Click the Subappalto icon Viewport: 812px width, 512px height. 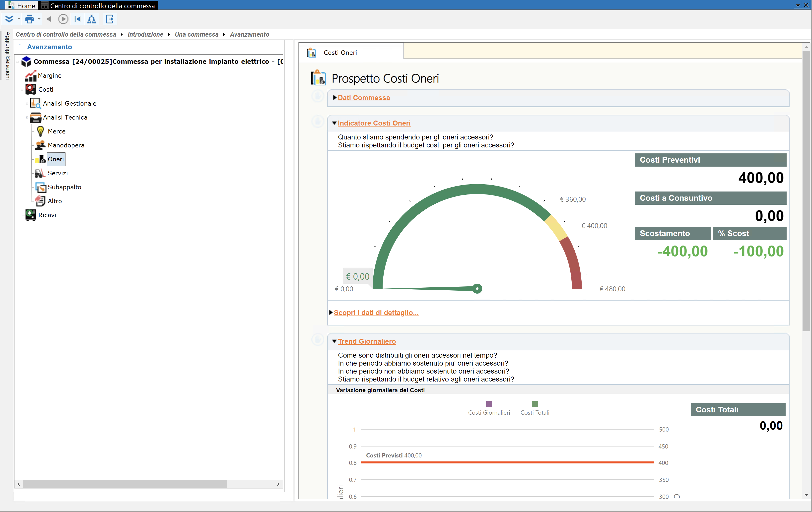tap(40, 187)
